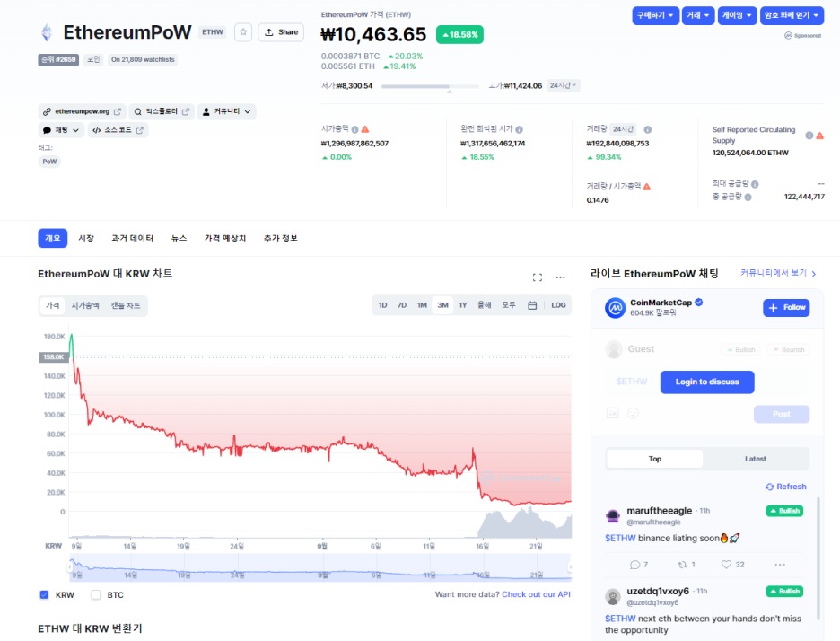Click the chart fullscreen icon
The height and width of the screenshot is (641, 840).
[x=538, y=277]
